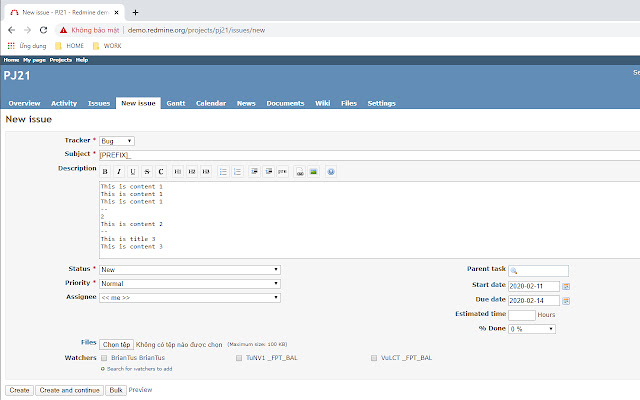The image size is (640, 400).
Task: Focus the Subject input field
Action: [369, 155]
